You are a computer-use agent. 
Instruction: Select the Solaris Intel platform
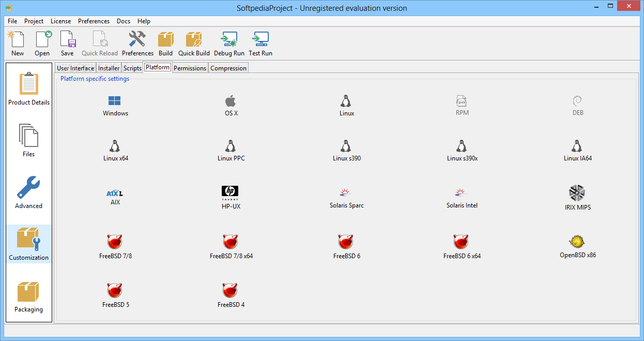pos(462,198)
